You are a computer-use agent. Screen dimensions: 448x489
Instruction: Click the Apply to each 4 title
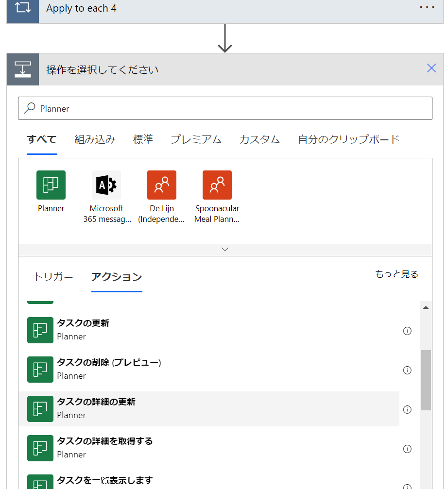tap(81, 8)
